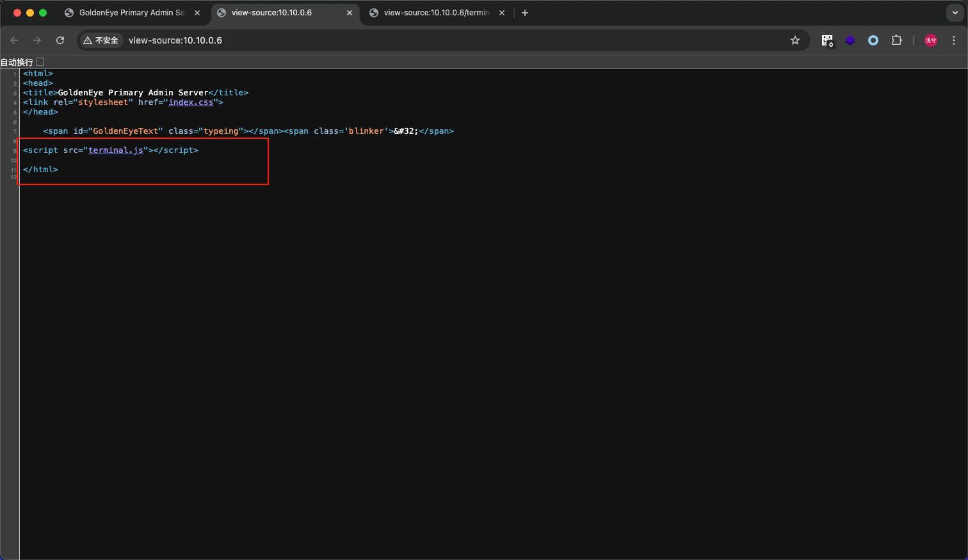Click the 'blinker' class attribute value
Image resolution: width=968 pixels, height=560 pixels.
366,131
